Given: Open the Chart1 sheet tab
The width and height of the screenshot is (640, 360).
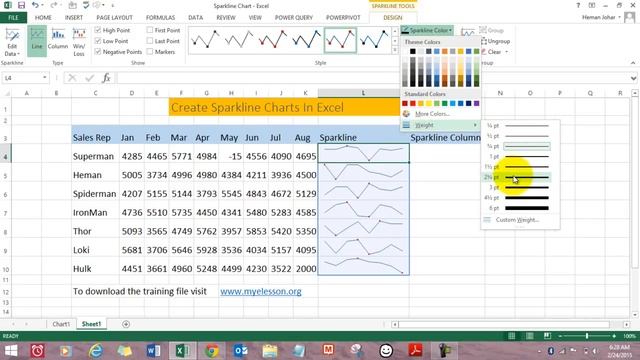Looking at the screenshot, I should [61, 324].
